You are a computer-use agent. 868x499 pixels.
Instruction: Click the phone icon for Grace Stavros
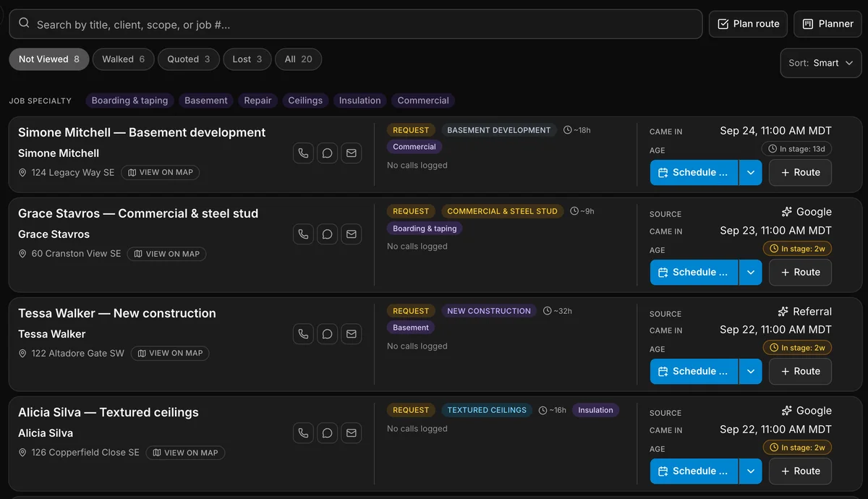click(303, 234)
